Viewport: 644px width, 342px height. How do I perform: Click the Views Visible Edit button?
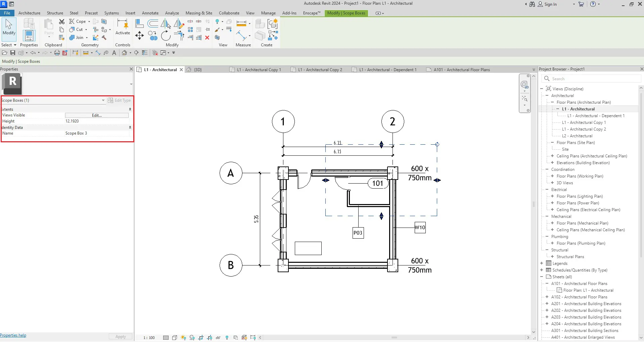(97, 115)
